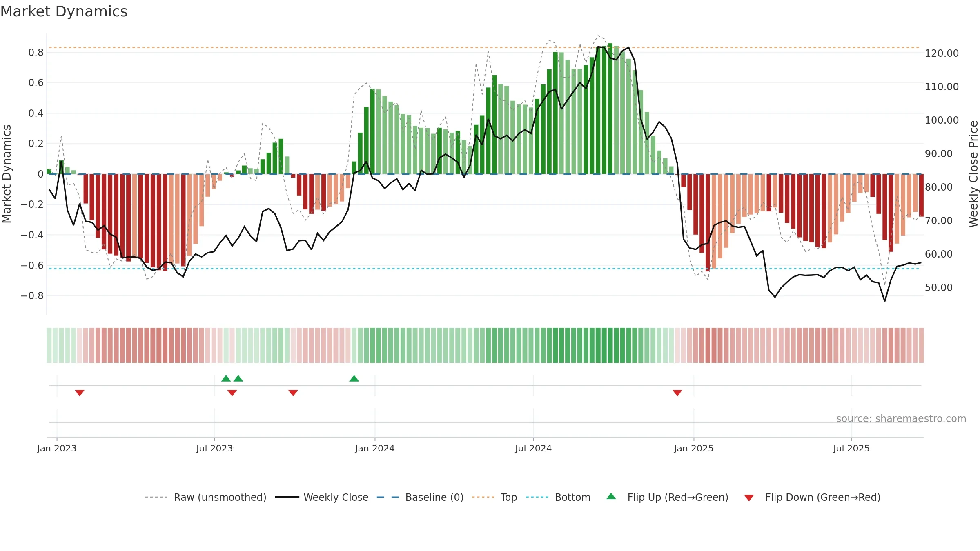Click the Jul 2023 axis label
Screen dimensions: 980x551
click(x=214, y=448)
